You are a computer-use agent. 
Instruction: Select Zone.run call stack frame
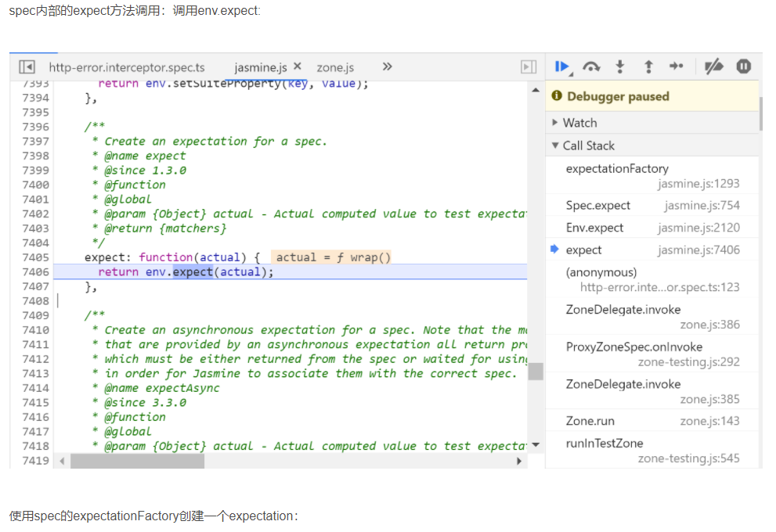point(652,421)
